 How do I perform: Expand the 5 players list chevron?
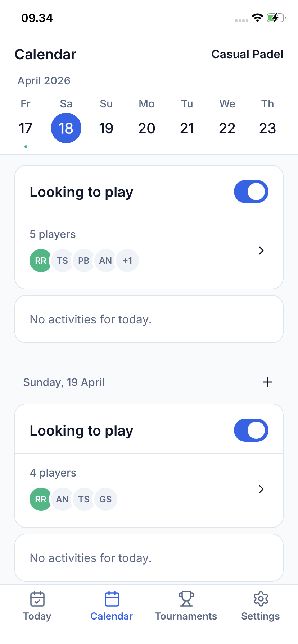(261, 250)
